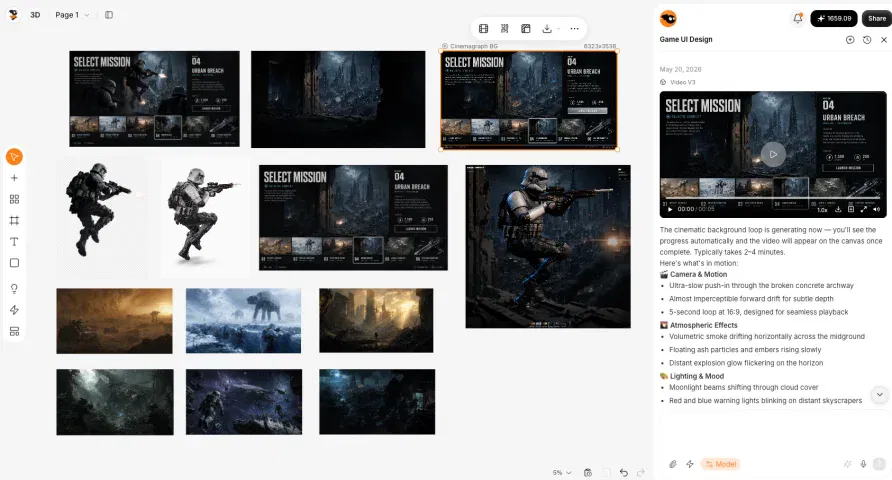The height and width of the screenshot is (480, 892).
Task: Click the lightning bolt icon in left toolbar
Action: point(14,310)
